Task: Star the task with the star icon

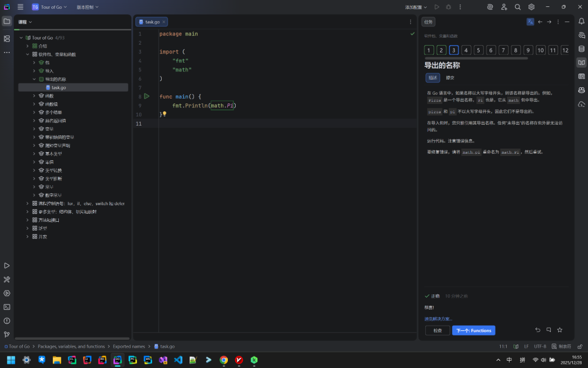Action: click(560, 330)
